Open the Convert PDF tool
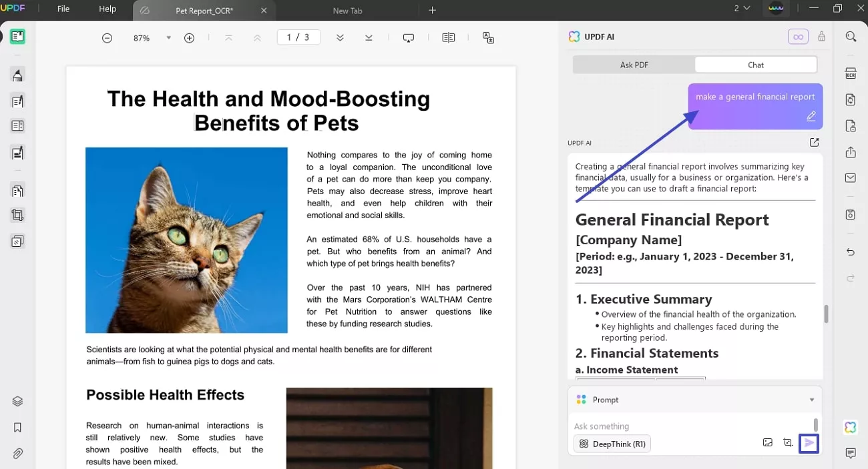 pos(851,99)
